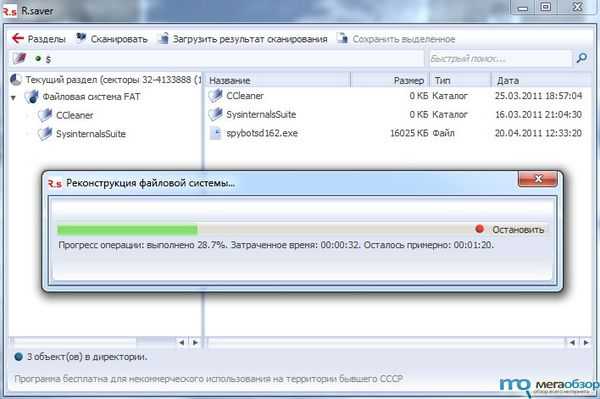Click the drive icon in the path bar

click(x=20, y=59)
